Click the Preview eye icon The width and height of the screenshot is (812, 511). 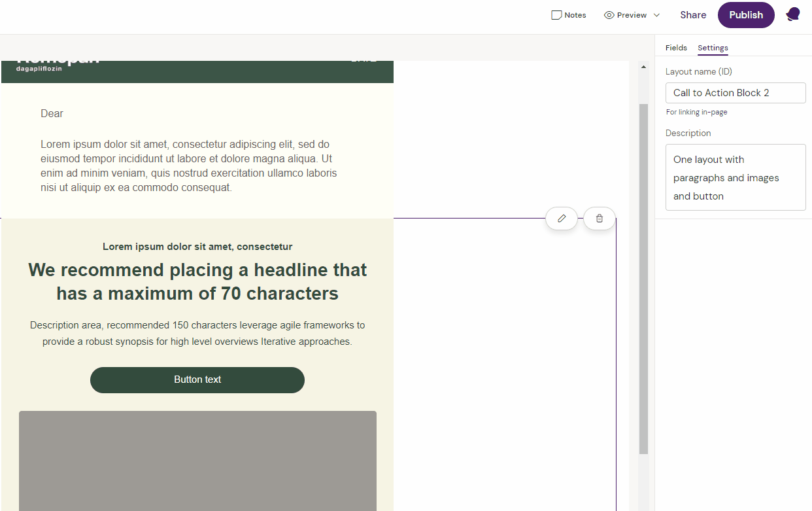pos(609,15)
